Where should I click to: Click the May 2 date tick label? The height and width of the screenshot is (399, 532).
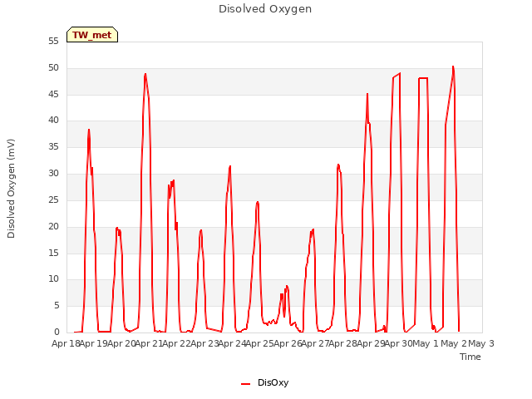(454, 343)
